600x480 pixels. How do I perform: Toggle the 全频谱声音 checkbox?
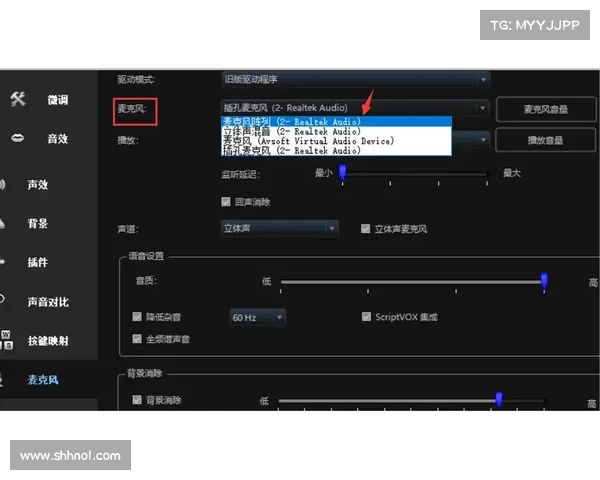click(137, 339)
